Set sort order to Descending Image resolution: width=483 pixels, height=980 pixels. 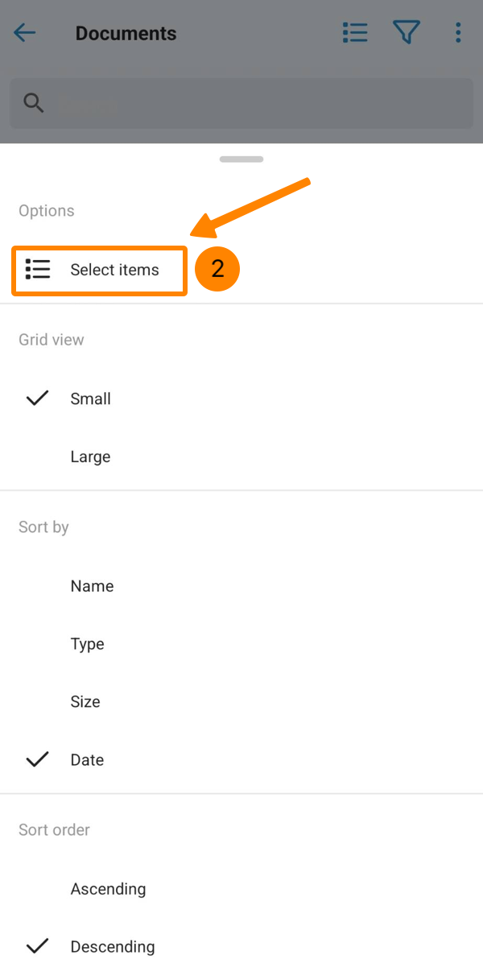(113, 947)
